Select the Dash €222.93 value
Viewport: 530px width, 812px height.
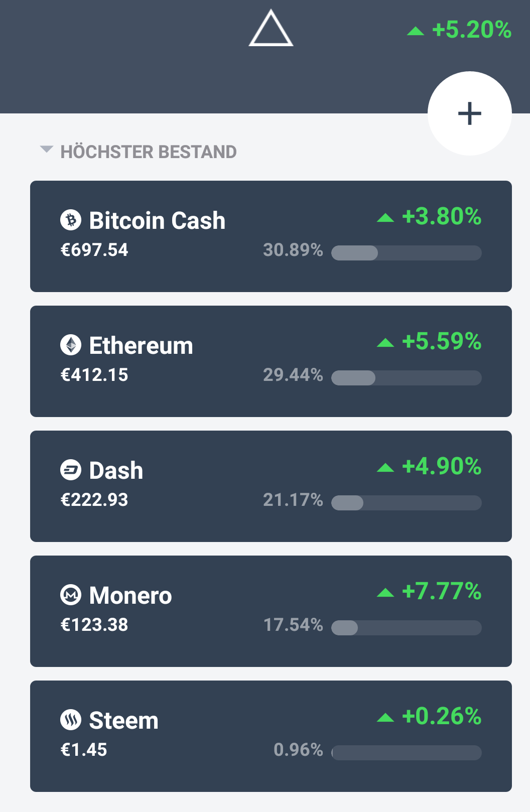tap(94, 500)
